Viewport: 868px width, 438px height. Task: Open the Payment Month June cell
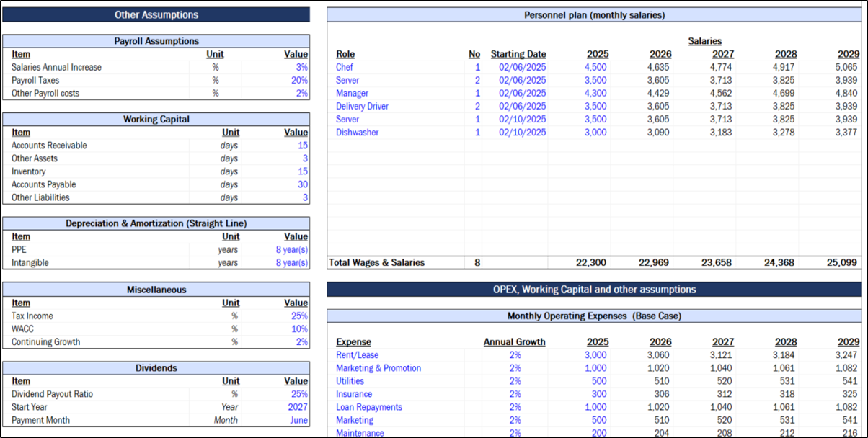(x=297, y=420)
